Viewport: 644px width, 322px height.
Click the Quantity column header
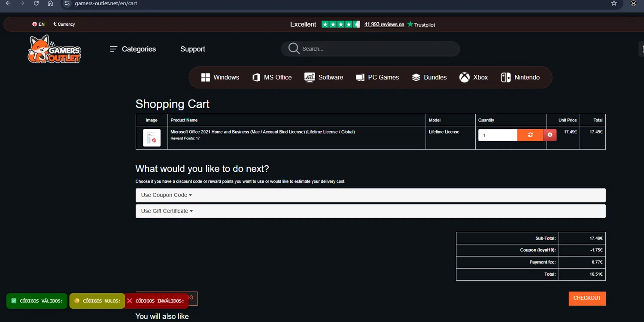(486, 120)
